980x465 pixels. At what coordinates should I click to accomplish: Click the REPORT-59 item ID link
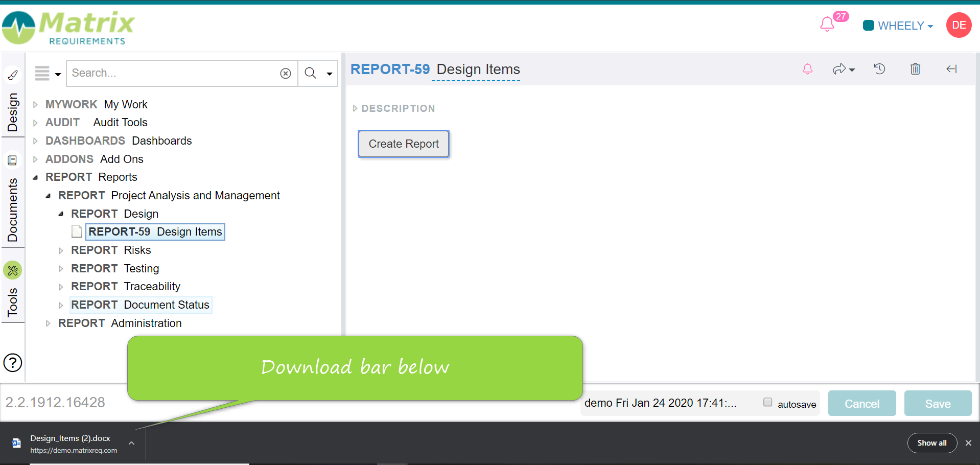(x=390, y=69)
